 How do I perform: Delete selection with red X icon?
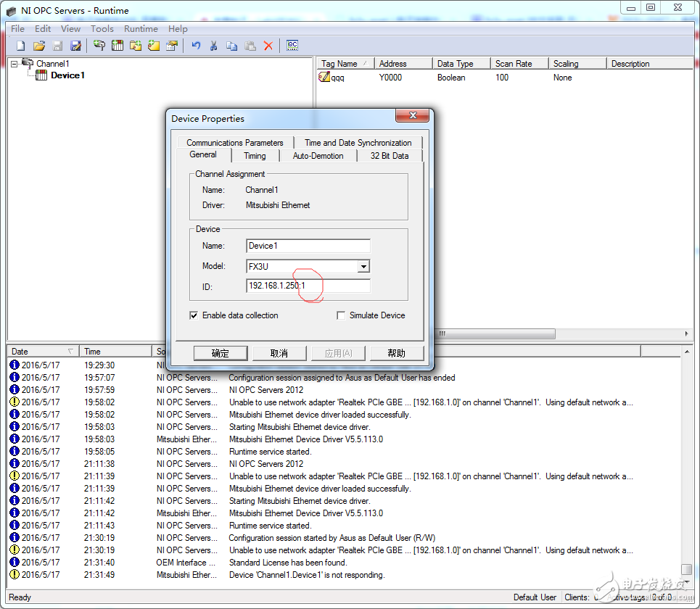click(x=268, y=46)
